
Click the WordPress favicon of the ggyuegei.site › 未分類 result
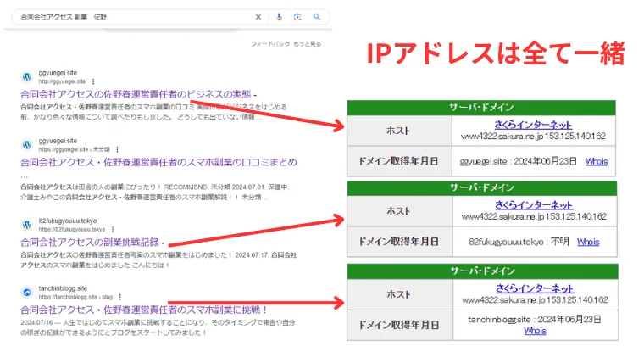click(x=27, y=145)
